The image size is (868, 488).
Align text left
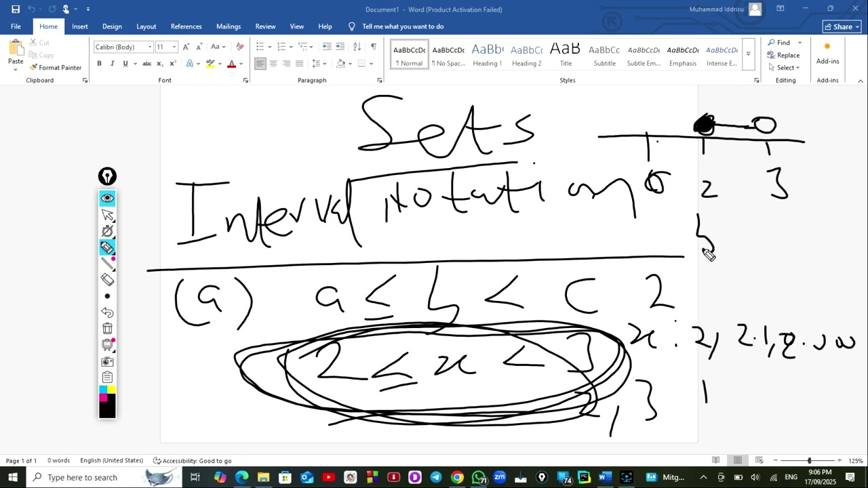pyautogui.click(x=260, y=64)
